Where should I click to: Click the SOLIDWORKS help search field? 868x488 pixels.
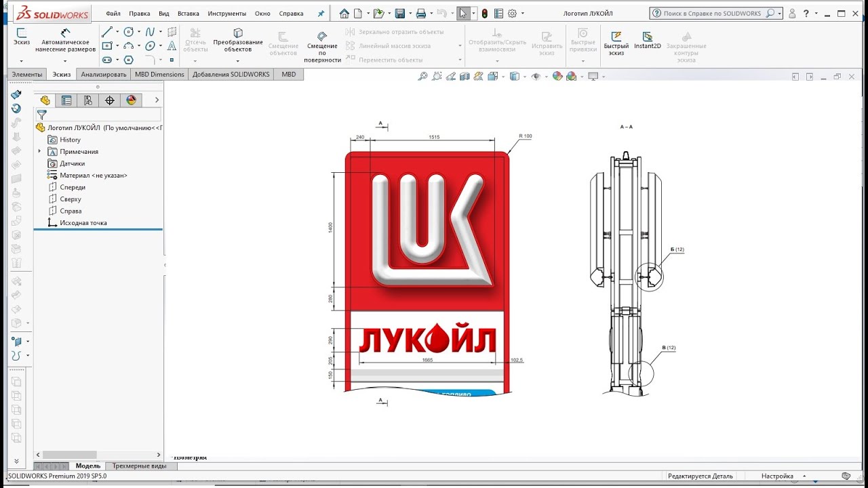tap(713, 13)
